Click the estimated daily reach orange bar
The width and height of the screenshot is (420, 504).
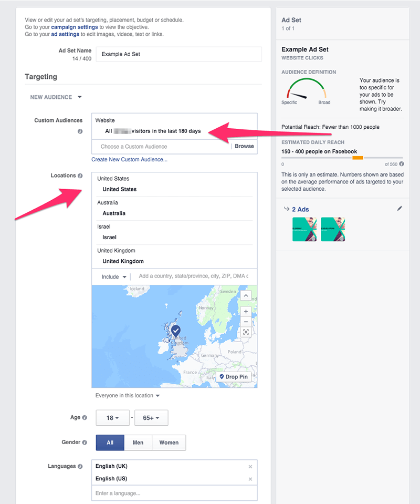358,158
